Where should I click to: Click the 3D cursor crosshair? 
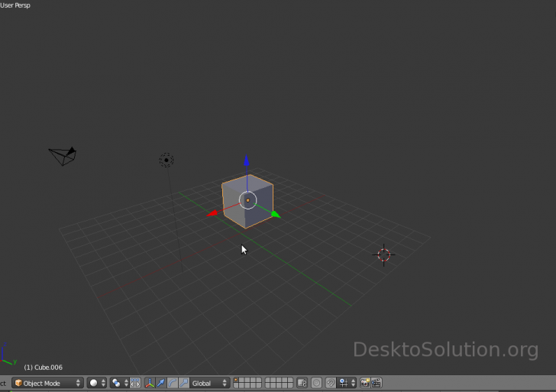point(383,254)
